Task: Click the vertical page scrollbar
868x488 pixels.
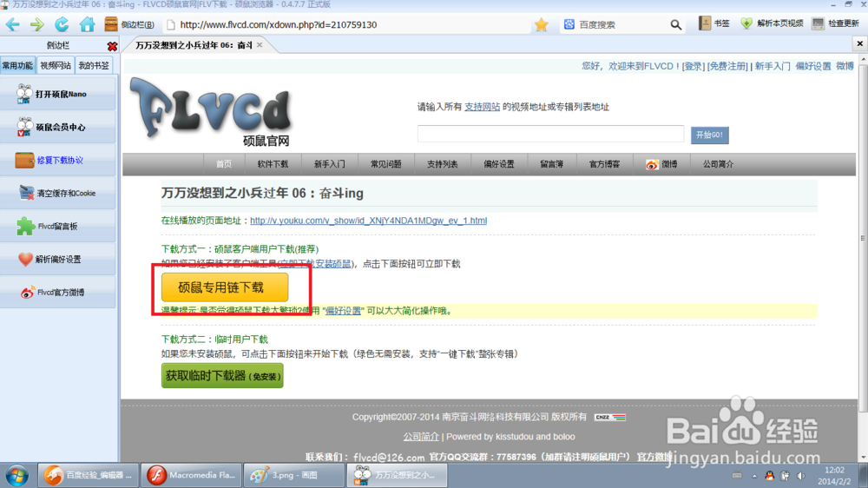Action: point(863,238)
